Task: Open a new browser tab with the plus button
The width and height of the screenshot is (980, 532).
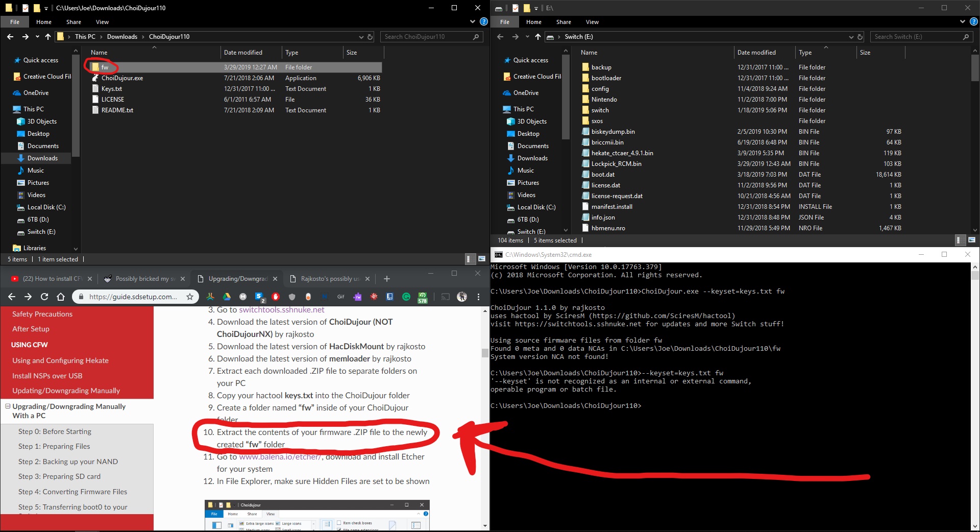Action: (387, 279)
